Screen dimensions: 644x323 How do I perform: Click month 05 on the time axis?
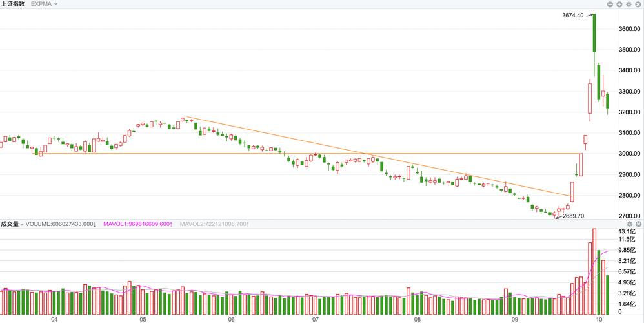[143, 319]
